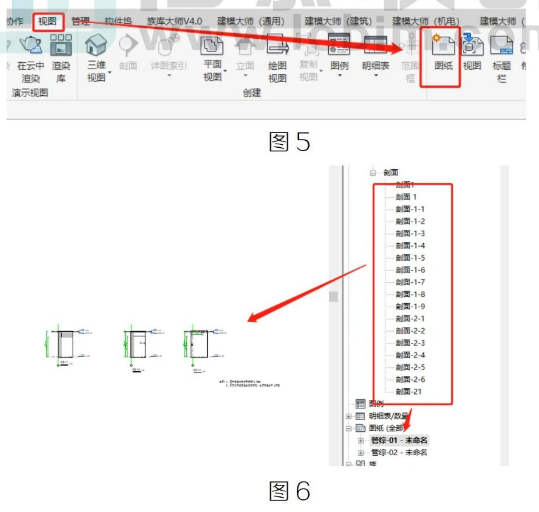Open the 详图索引 dropdown arrow
This screenshot has height=512, width=539.
click(x=169, y=75)
